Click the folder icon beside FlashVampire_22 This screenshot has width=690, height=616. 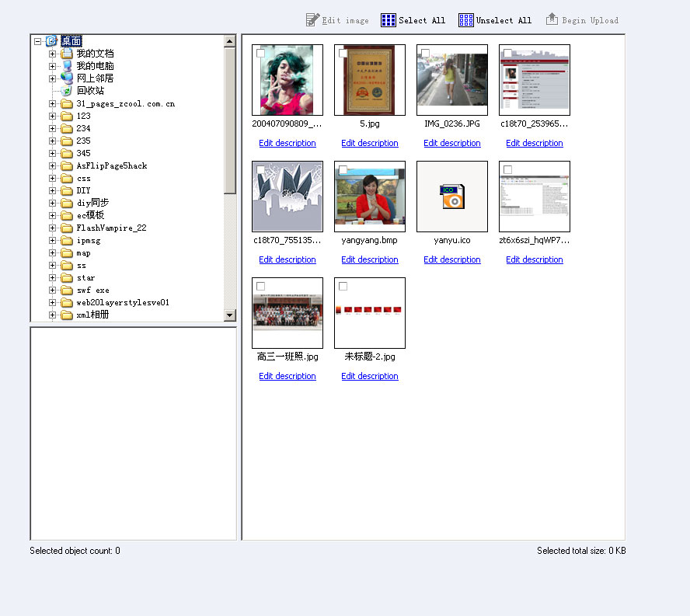click(x=67, y=228)
